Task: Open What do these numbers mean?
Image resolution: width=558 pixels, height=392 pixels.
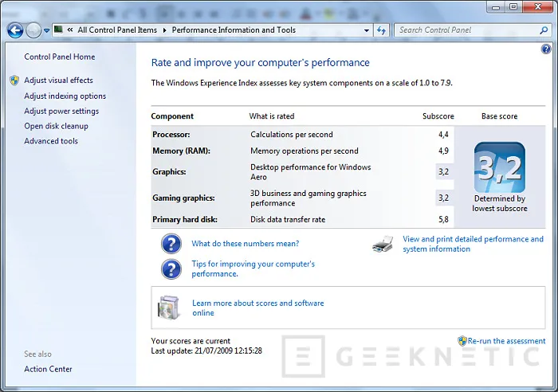Action: [246, 244]
